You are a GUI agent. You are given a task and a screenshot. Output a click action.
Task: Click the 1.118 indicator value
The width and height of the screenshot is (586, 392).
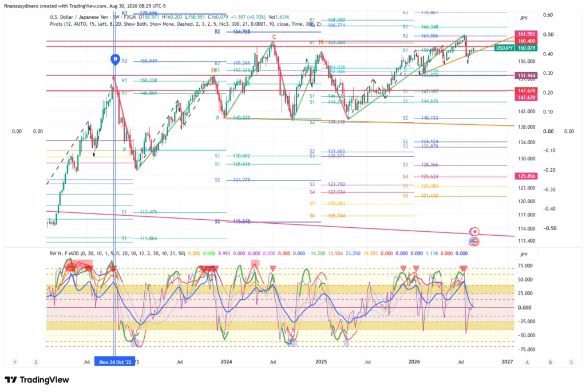tap(431, 254)
